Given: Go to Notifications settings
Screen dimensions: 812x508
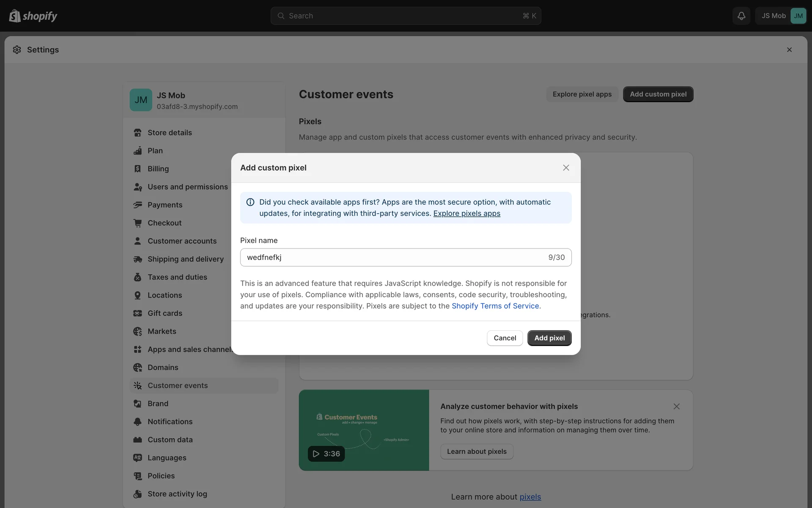Looking at the screenshot, I should (x=170, y=422).
